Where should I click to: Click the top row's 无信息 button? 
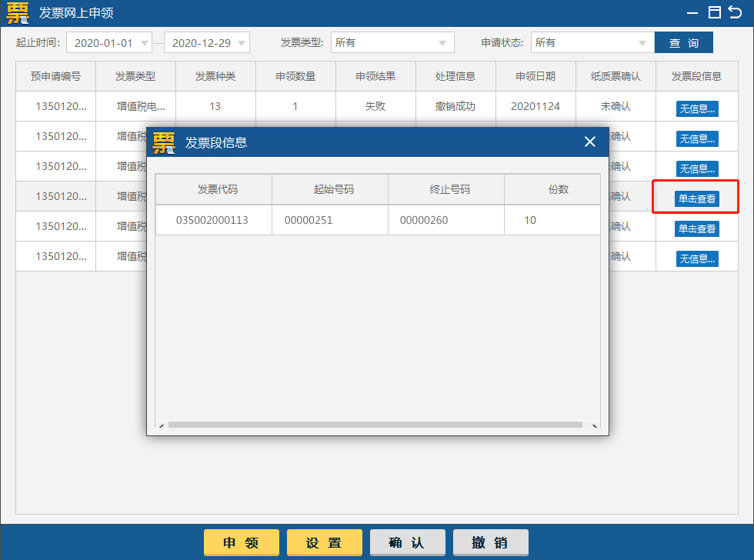click(x=696, y=108)
